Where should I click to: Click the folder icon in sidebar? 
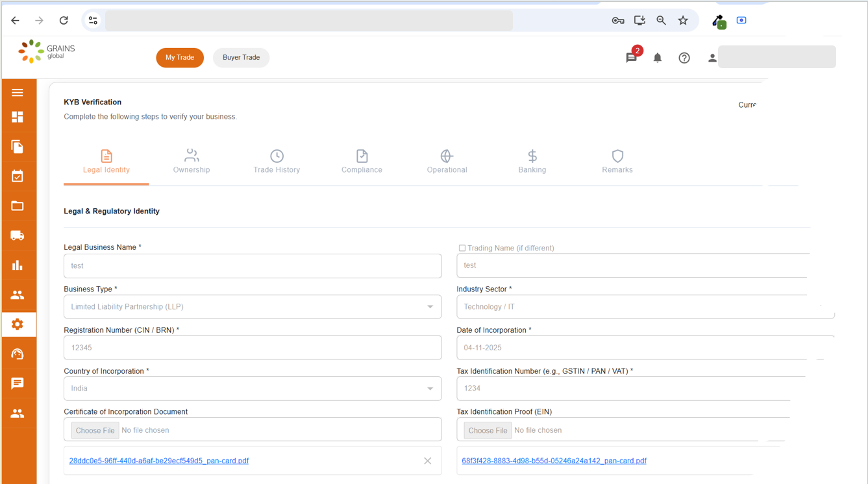18,206
